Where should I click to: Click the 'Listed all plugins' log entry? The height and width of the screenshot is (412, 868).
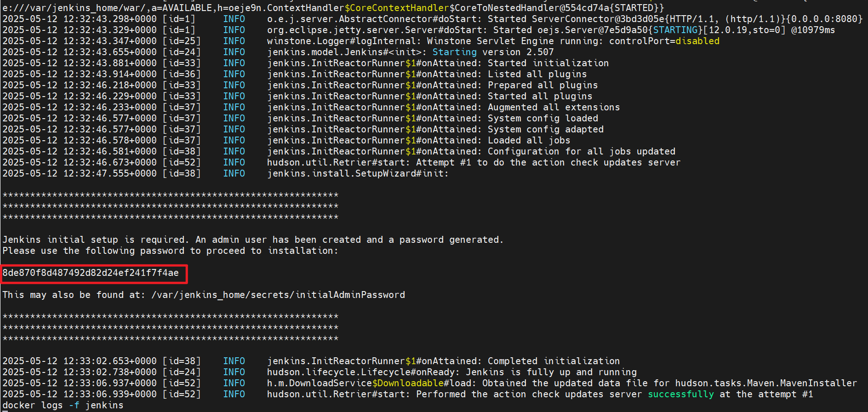pyautogui.click(x=537, y=74)
